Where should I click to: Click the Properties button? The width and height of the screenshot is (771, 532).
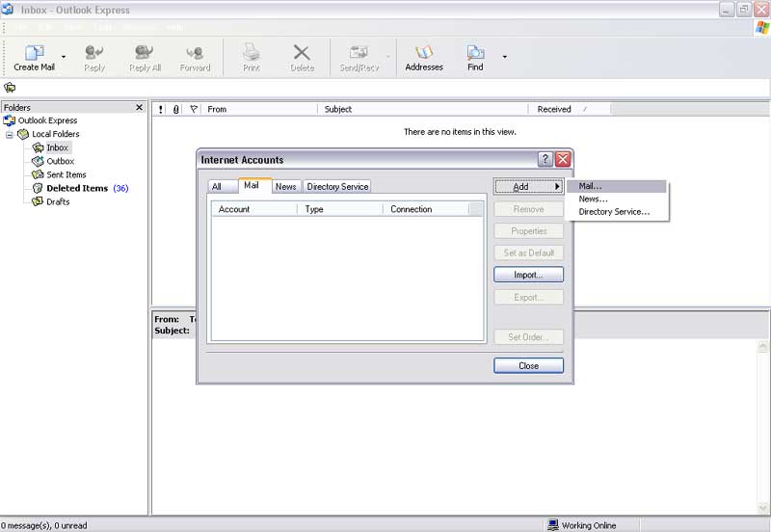tap(528, 231)
